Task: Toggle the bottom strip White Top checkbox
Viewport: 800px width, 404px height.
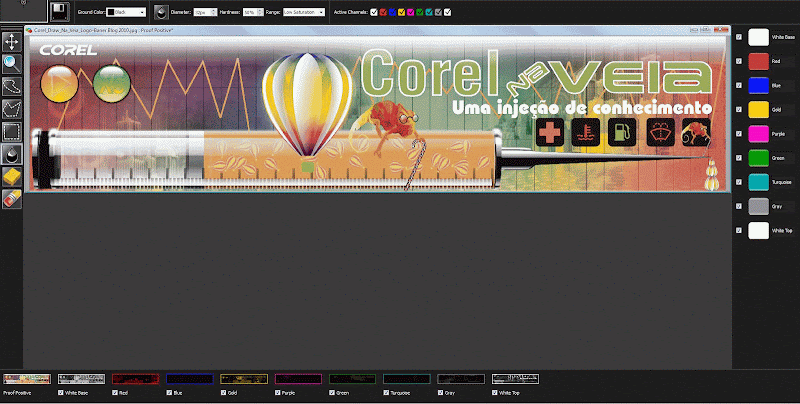Action: coord(494,393)
